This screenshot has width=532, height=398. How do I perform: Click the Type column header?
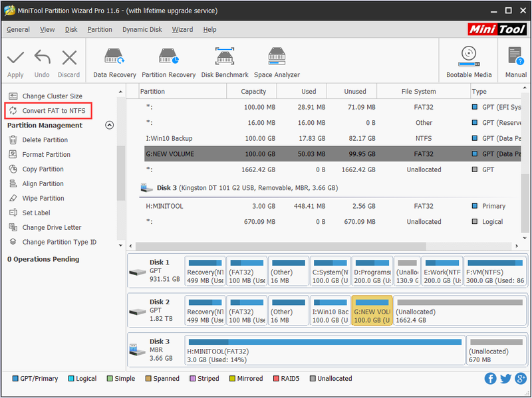point(495,92)
